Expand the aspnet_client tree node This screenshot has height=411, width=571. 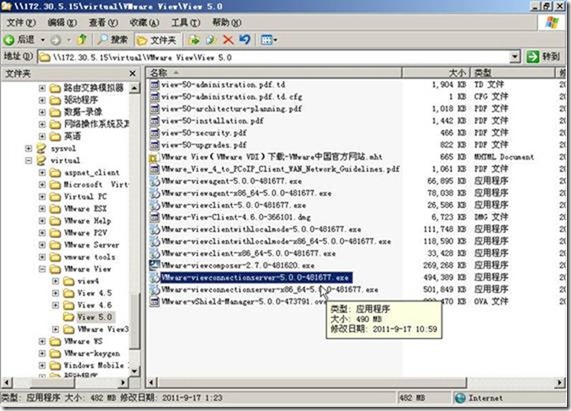pyautogui.click(x=42, y=172)
